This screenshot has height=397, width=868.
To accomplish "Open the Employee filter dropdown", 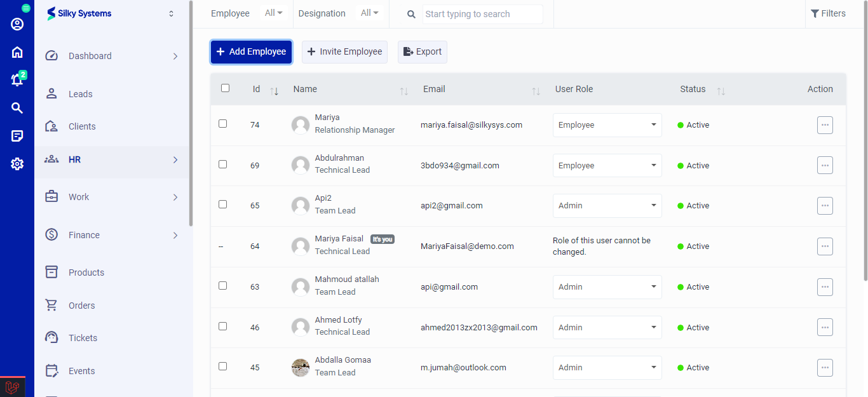I will (x=273, y=12).
